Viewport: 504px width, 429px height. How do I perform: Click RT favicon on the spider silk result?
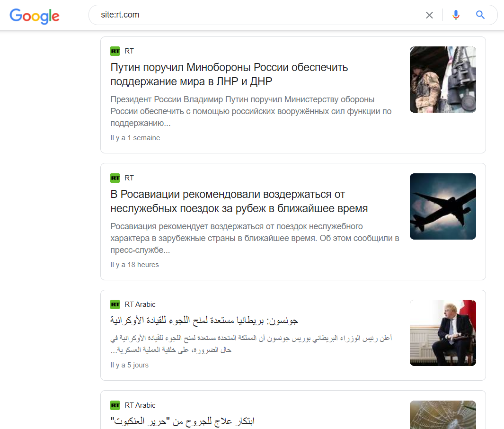click(115, 405)
